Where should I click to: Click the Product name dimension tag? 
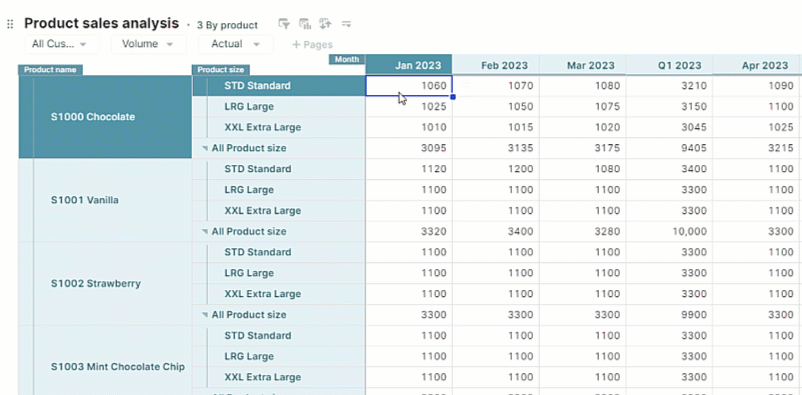[50, 70]
